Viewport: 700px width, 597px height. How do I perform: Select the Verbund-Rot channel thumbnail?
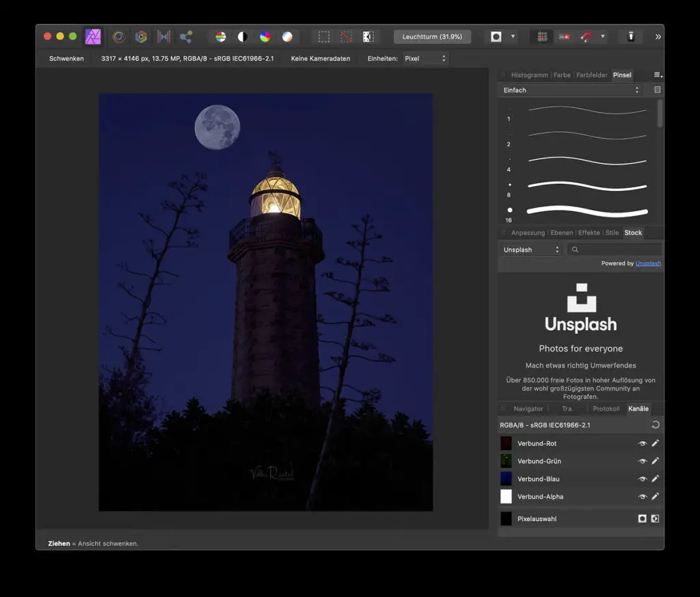coord(506,443)
